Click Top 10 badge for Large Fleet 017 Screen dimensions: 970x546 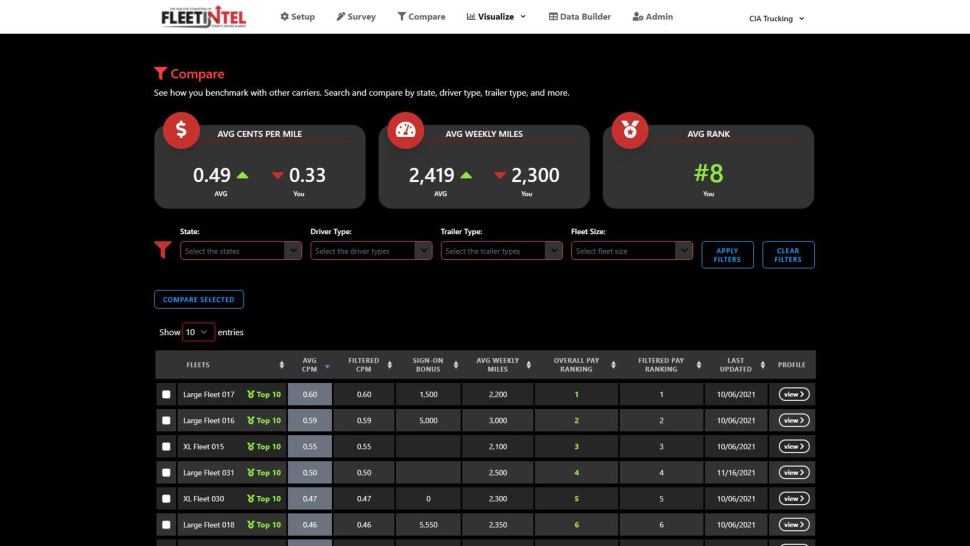coord(264,395)
